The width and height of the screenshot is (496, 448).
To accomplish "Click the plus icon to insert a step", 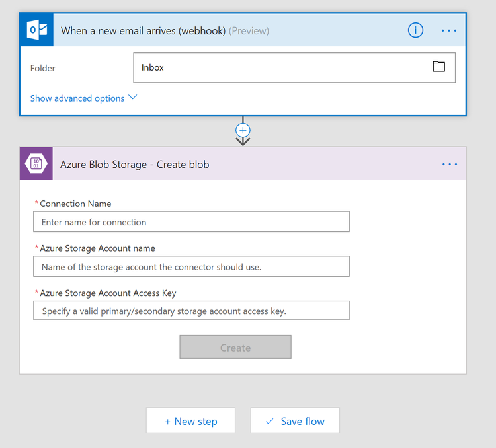I will click(x=243, y=130).
